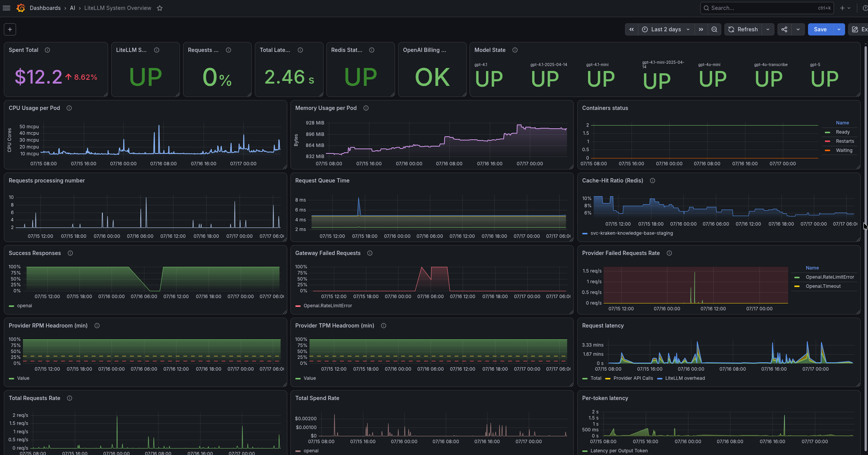Screen dimensions: 868x455
Task: Sort Containers status legend by Name
Action: [x=842, y=123]
